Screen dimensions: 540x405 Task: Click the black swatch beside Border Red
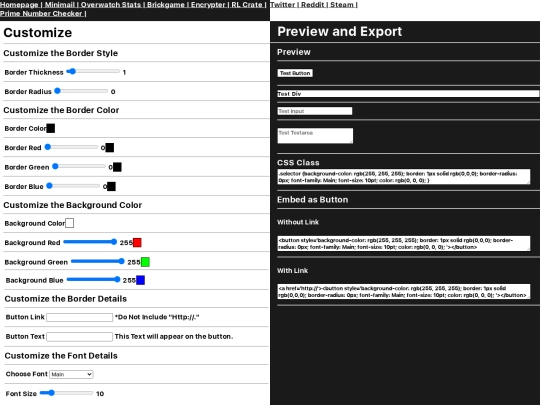click(x=110, y=148)
